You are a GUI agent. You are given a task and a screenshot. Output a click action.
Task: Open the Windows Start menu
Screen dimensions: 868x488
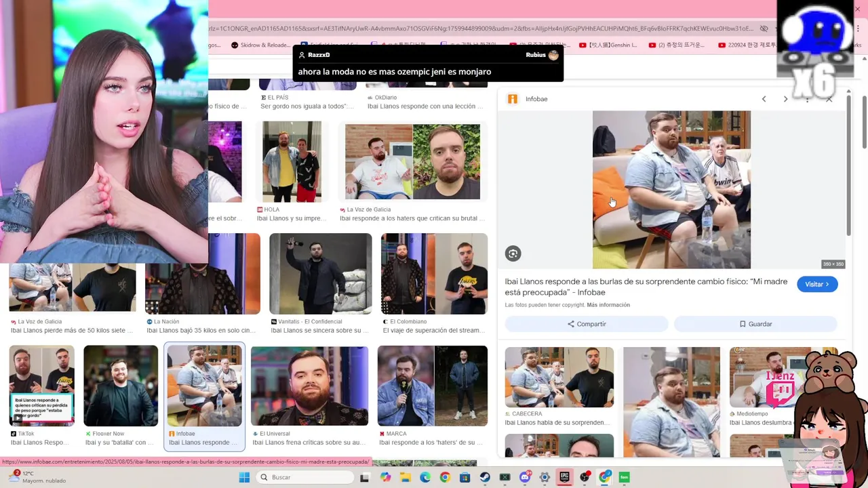click(244, 477)
